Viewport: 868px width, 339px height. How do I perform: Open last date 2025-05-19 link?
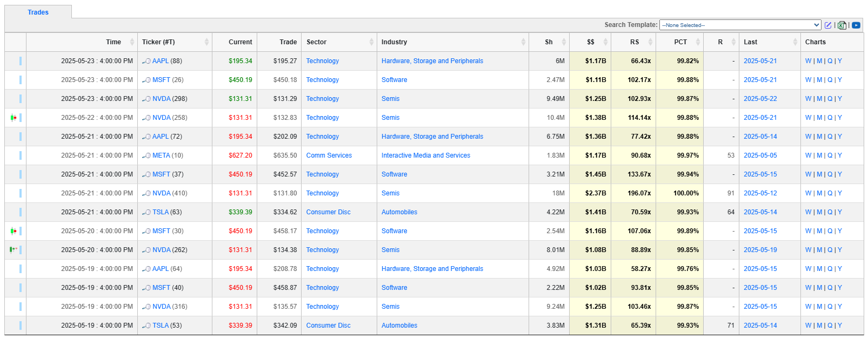click(x=760, y=250)
